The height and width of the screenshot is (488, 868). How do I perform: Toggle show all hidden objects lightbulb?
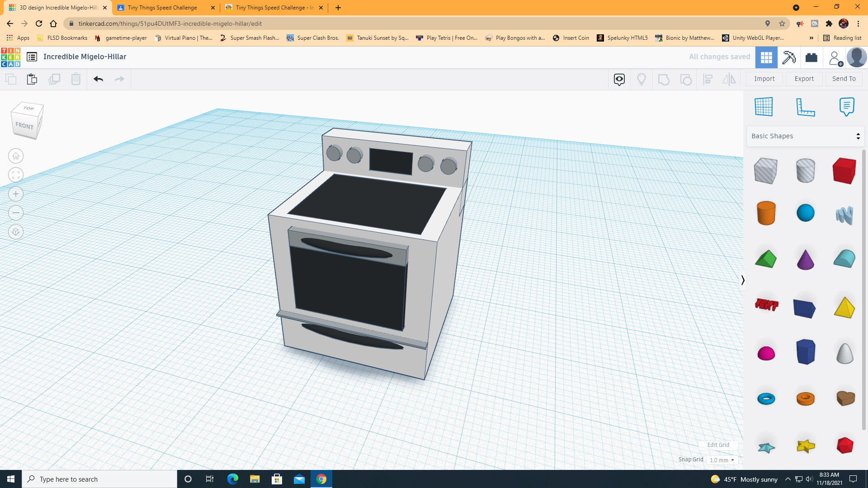tap(642, 79)
